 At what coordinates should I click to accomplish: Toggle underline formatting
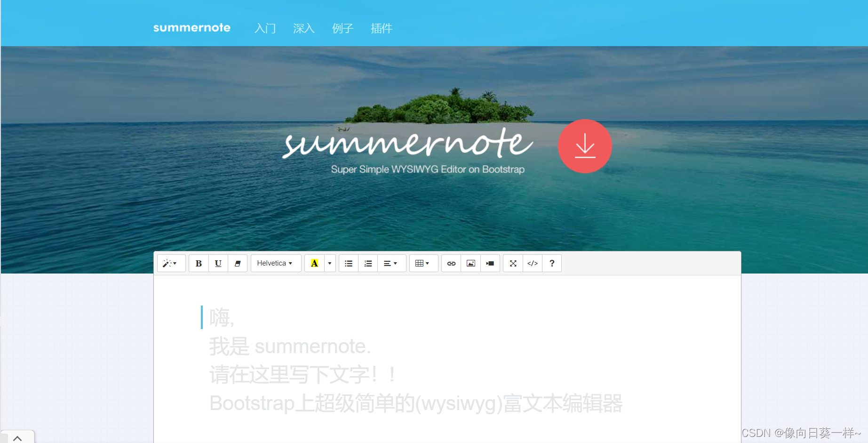point(218,263)
